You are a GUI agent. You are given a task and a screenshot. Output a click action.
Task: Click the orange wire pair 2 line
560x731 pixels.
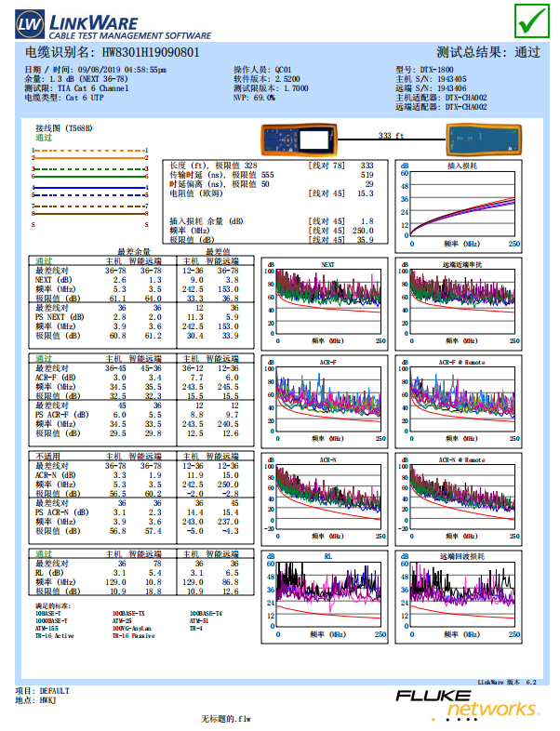(89, 158)
